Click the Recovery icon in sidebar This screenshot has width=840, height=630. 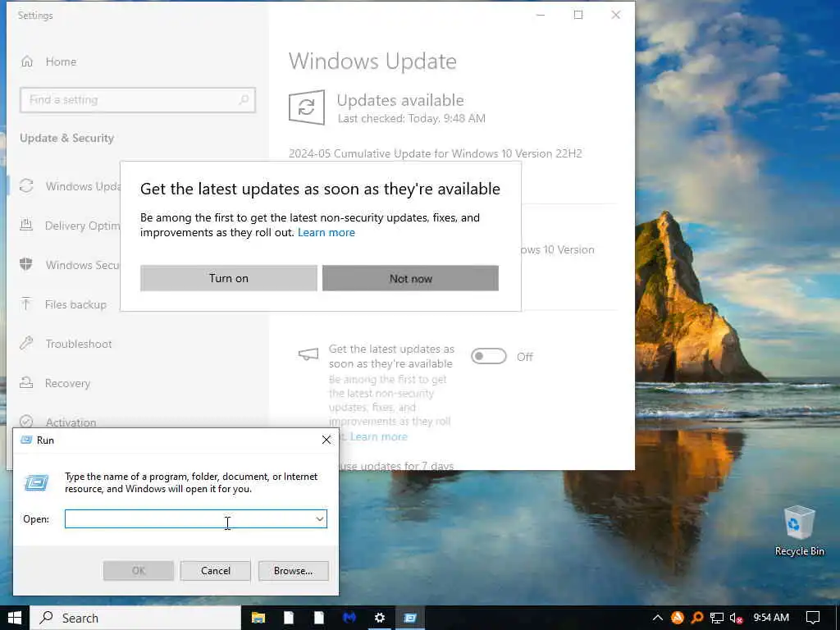pos(26,382)
